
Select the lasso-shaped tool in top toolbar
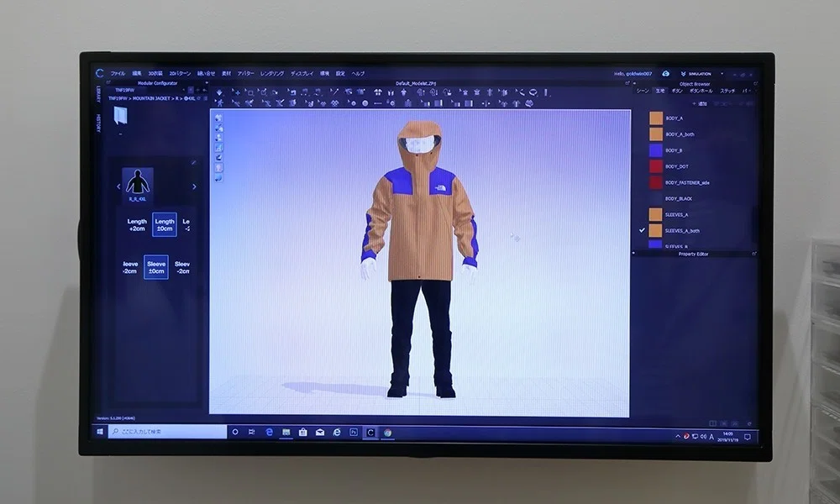(x=533, y=92)
